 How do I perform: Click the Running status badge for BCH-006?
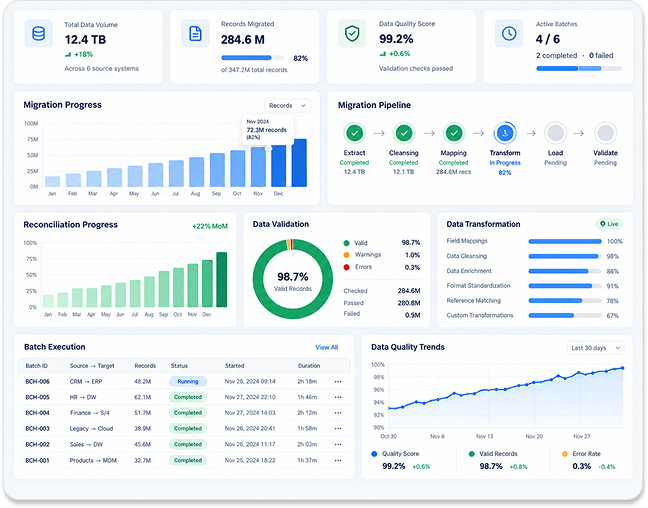[x=188, y=382]
